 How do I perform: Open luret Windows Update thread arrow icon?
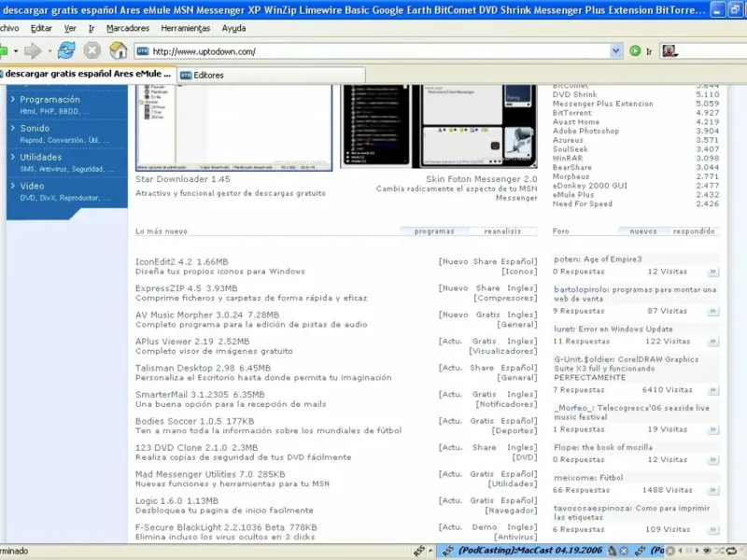pos(712,342)
